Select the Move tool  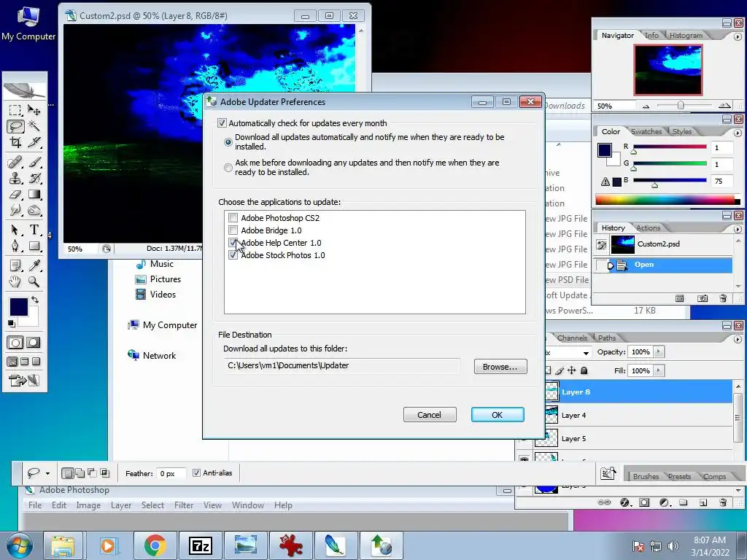[x=34, y=111]
